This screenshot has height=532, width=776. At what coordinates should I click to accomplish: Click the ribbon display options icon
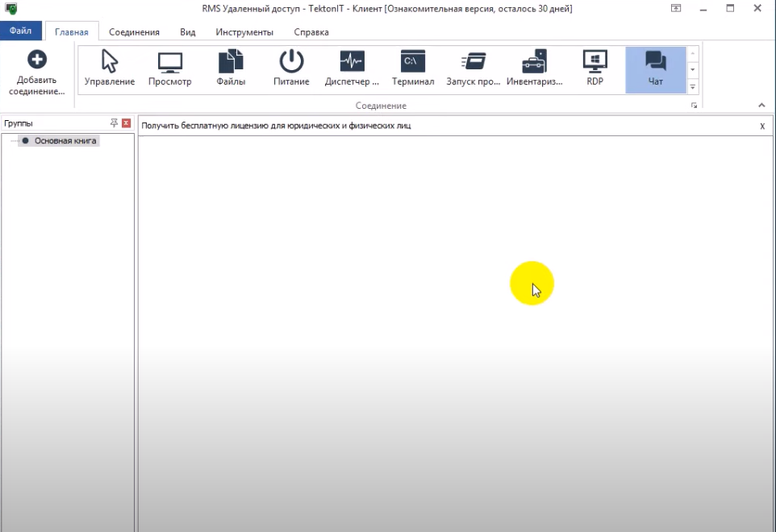675,8
